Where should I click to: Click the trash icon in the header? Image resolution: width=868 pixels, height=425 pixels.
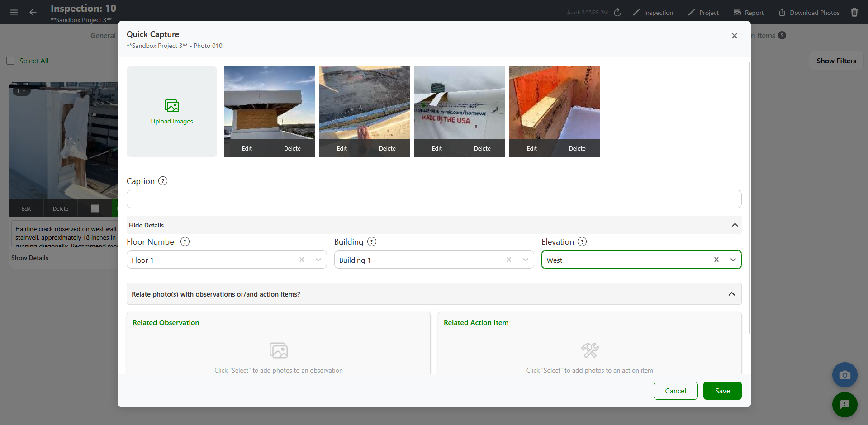click(x=854, y=13)
